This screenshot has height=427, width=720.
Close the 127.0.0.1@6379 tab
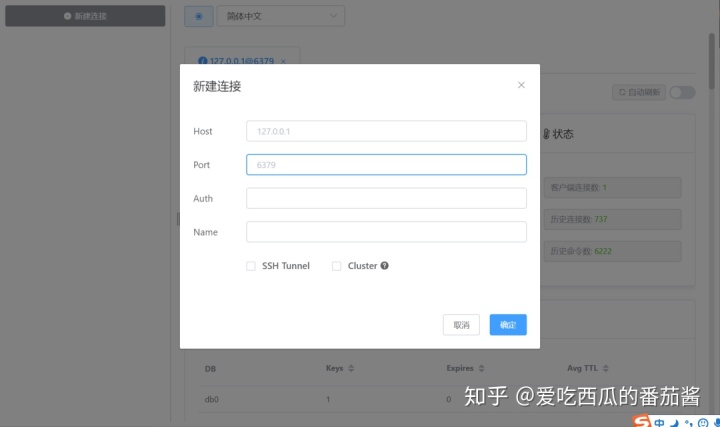pyautogui.click(x=283, y=61)
